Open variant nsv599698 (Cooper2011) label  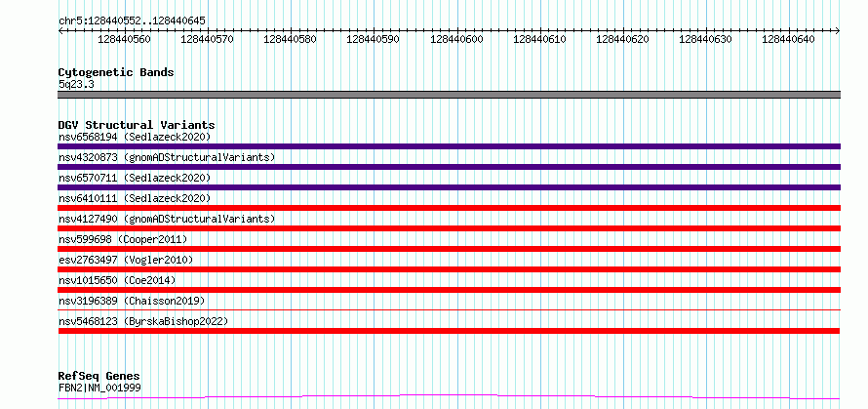123,239
